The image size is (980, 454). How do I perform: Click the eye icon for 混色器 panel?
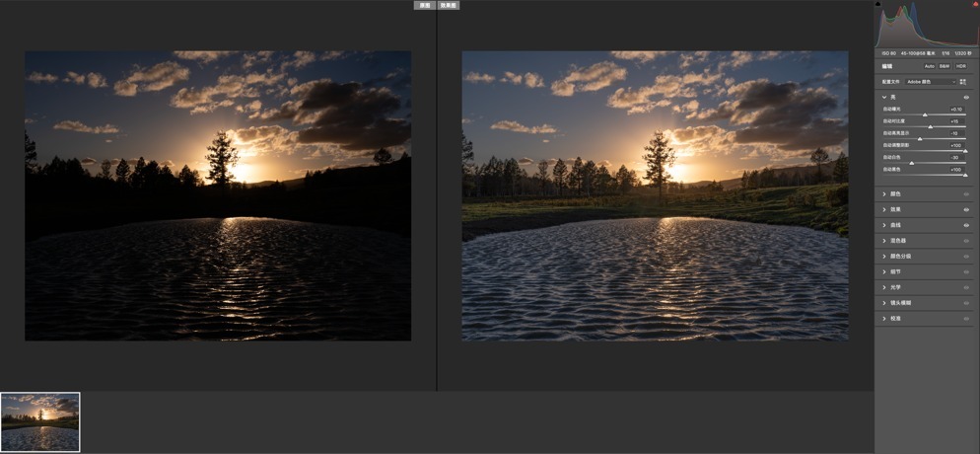coord(966,241)
